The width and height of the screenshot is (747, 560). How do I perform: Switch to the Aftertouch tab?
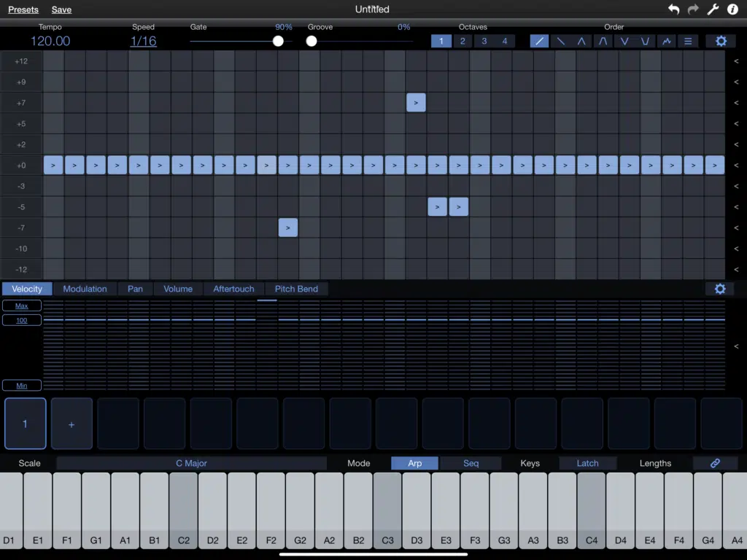tap(233, 289)
